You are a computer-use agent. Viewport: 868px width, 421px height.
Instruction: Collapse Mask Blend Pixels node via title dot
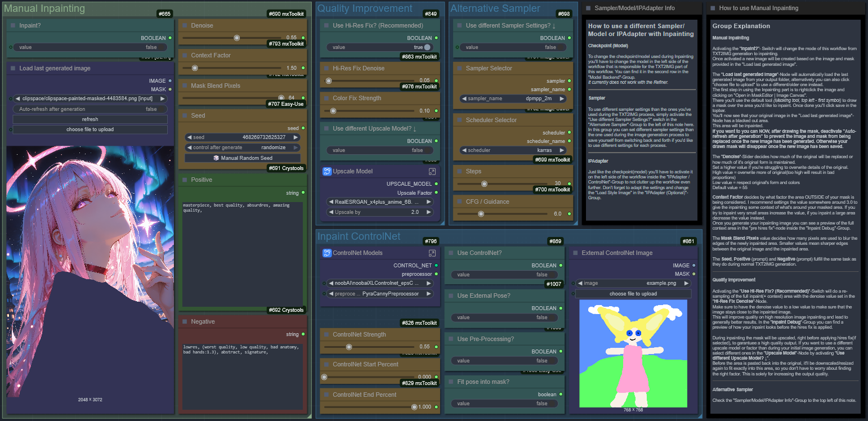tap(184, 86)
